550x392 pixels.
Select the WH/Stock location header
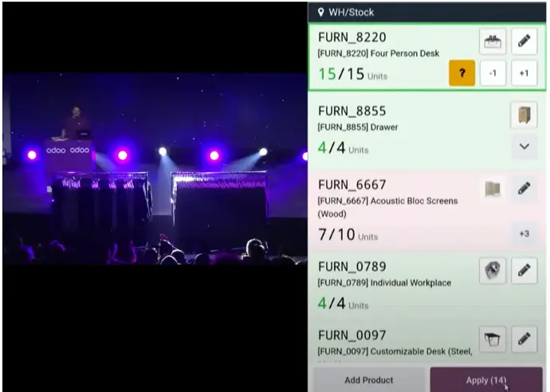[427, 13]
